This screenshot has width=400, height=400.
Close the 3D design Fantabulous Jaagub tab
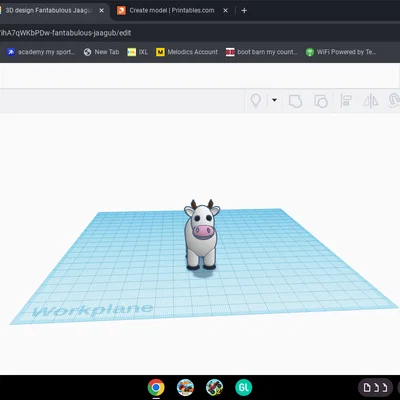(101, 10)
